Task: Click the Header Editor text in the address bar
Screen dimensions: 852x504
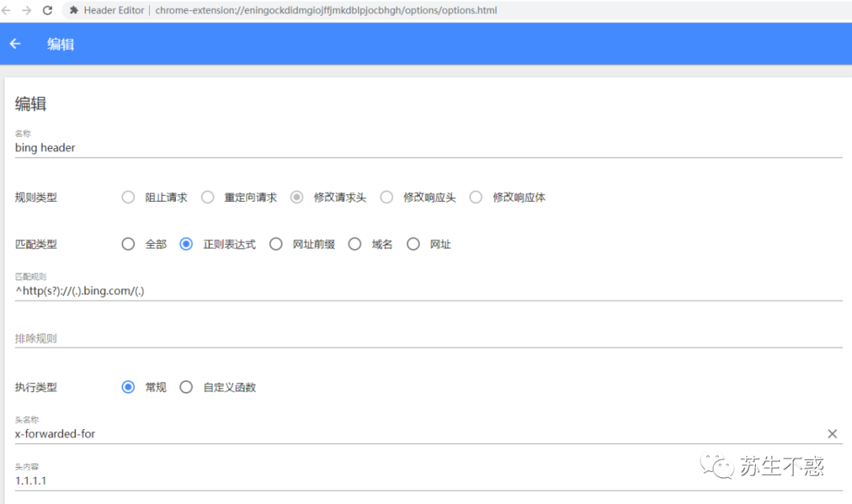Action: pos(114,10)
